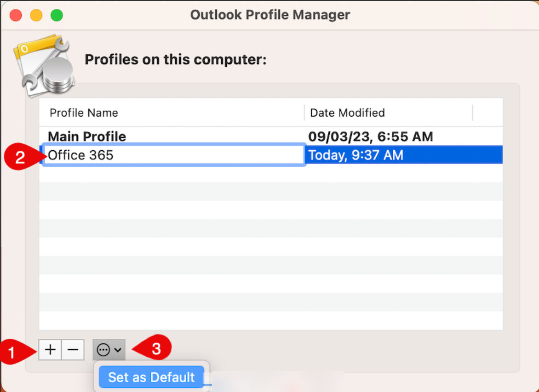Choose Set as Default menu item
539x392 pixels.
pos(151,377)
